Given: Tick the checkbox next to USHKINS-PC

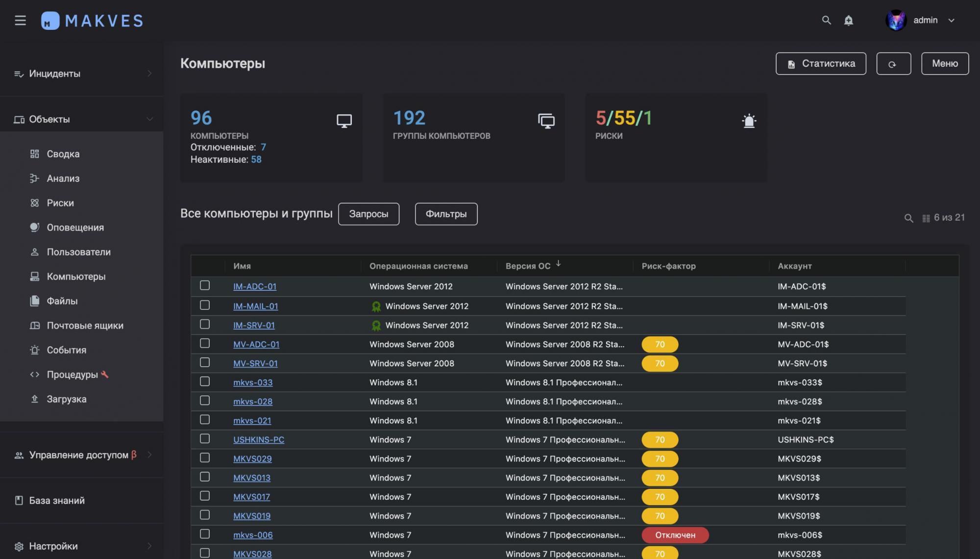Looking at the screenshot, I should 205,439.
